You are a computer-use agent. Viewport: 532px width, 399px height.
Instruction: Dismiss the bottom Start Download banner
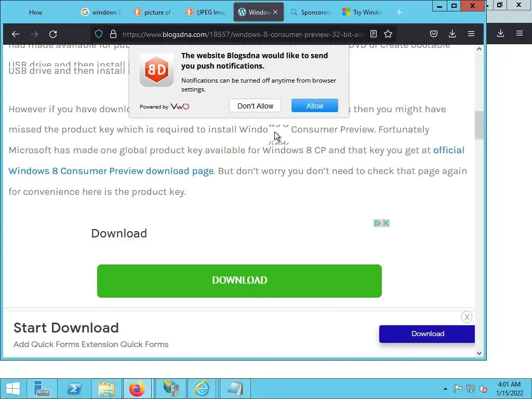point(467,317)
